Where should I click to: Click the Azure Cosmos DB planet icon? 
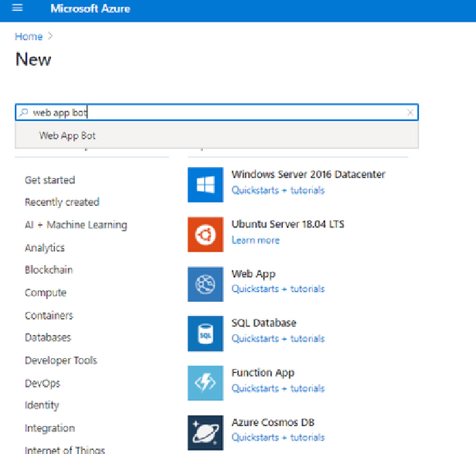point(205,433)
